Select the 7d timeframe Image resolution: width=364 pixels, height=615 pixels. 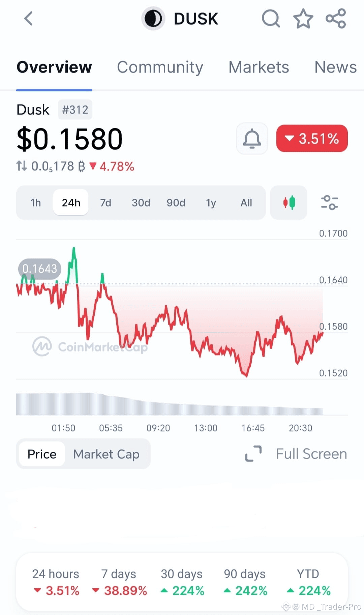coord(105,203)
